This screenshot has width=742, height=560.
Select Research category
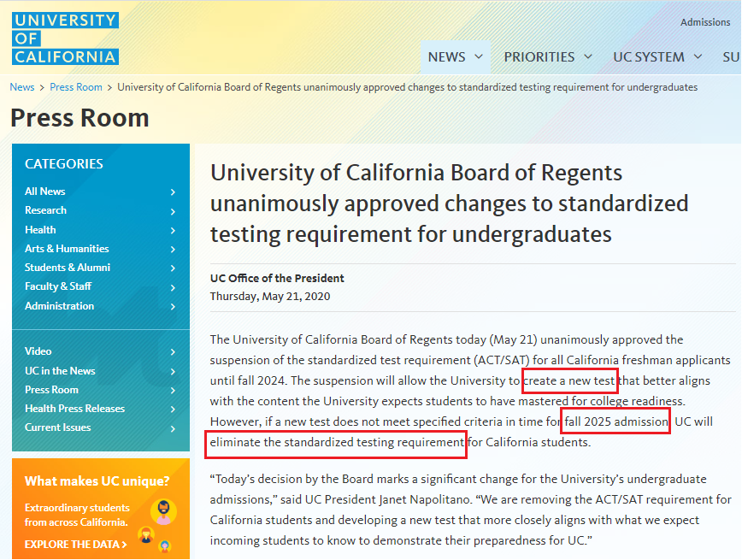point(45,210)
